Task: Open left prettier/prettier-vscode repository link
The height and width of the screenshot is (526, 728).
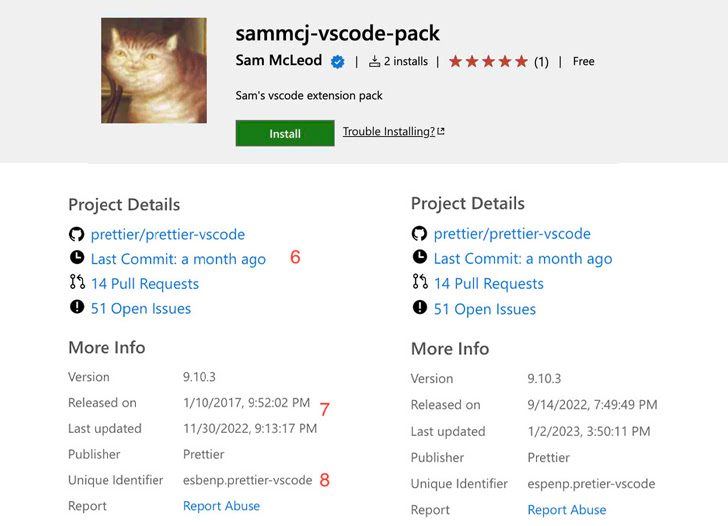Action: point(167,234)
